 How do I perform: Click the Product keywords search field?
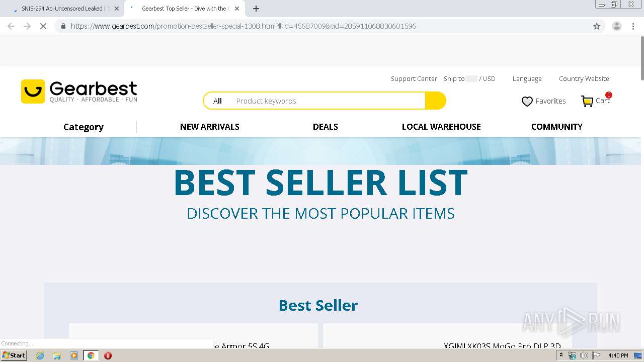330,101
